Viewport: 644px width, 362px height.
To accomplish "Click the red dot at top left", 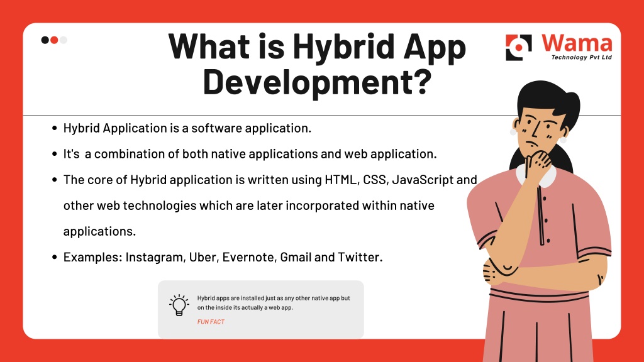I will tap(54, 40).
